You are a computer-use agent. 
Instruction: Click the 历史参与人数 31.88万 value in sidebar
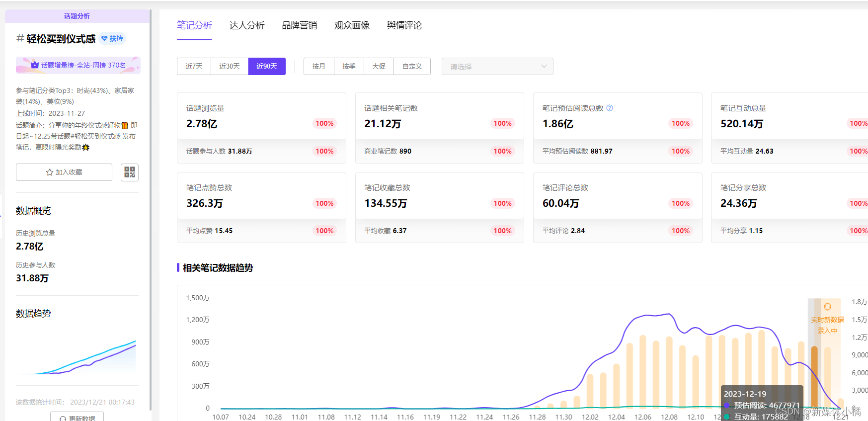point(32,278)
